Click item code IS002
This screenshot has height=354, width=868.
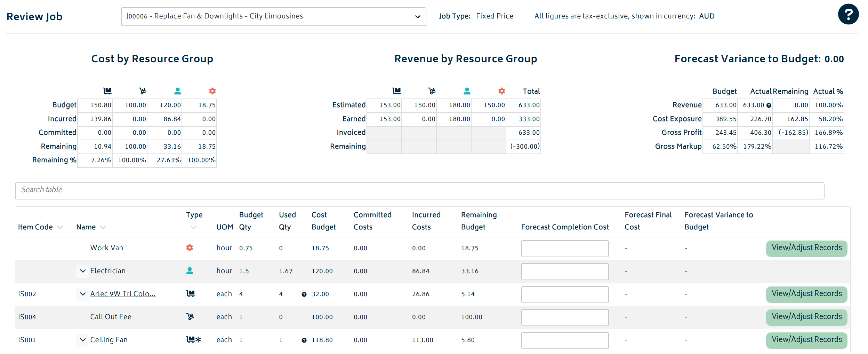27,294
